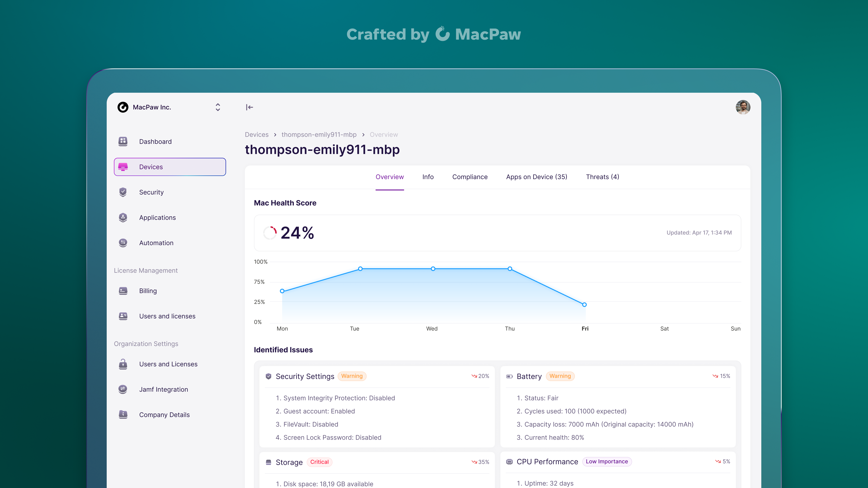Click the Dashboard sidebar icon
Image resolution: width=868 pixels, height=488 pixels.
pyautogui.click(x=123, y=141)
